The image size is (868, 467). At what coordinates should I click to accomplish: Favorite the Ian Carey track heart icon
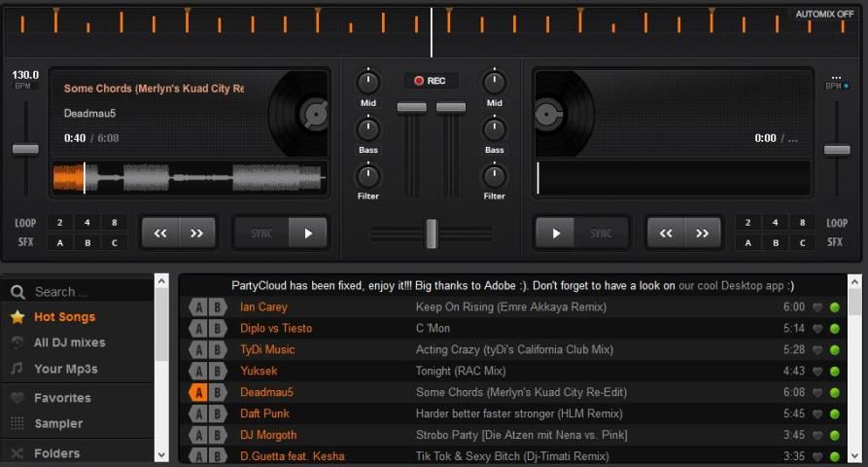click(817, 307)
